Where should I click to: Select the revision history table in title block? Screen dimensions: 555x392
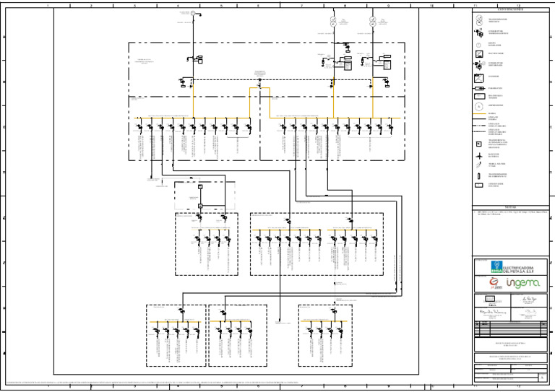511,328
